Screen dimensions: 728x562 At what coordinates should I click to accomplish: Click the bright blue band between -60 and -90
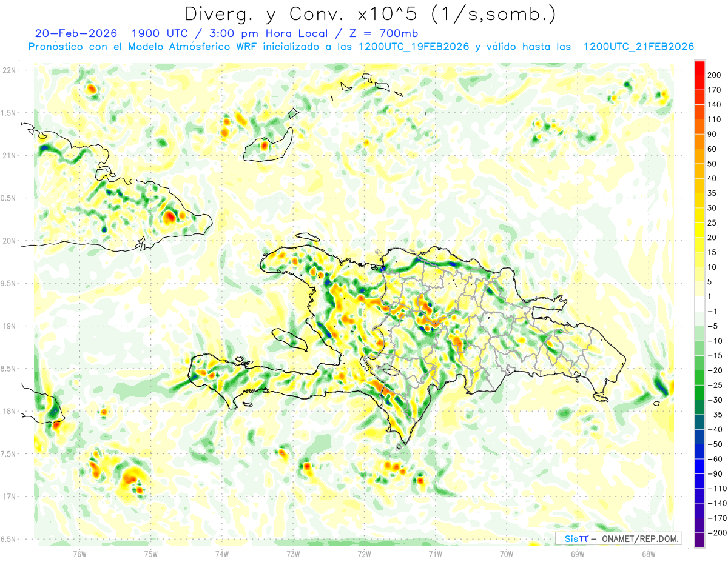(x=699, y=467)
